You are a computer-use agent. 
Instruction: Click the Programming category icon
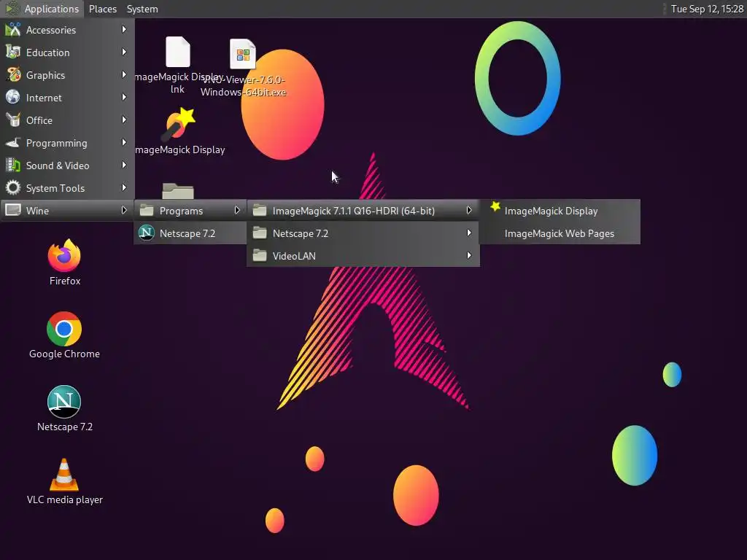pyautogui.click(x=13, y=142)
